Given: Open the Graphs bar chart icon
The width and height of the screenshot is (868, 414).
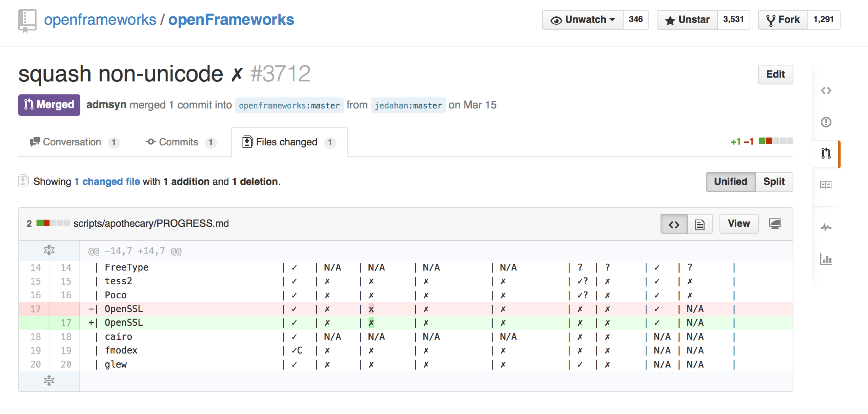Looking at the screenshot, I should pyautogui.click(x=826, y=259).
